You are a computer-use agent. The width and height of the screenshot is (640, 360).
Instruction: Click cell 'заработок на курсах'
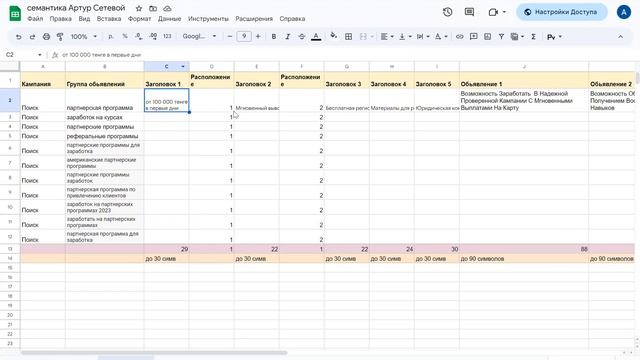point(104,117)
